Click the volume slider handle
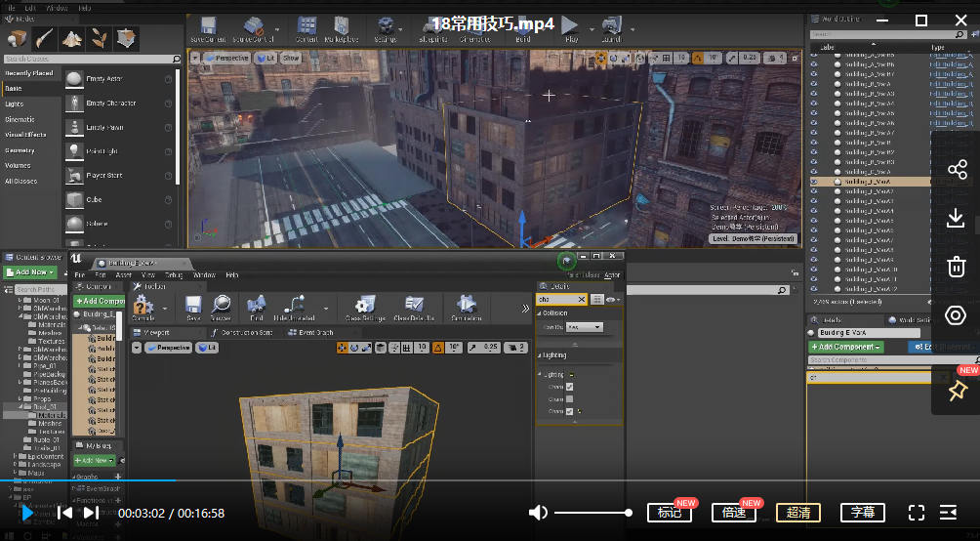Viewport: 980px width, 541px height. tap(629, 513)
